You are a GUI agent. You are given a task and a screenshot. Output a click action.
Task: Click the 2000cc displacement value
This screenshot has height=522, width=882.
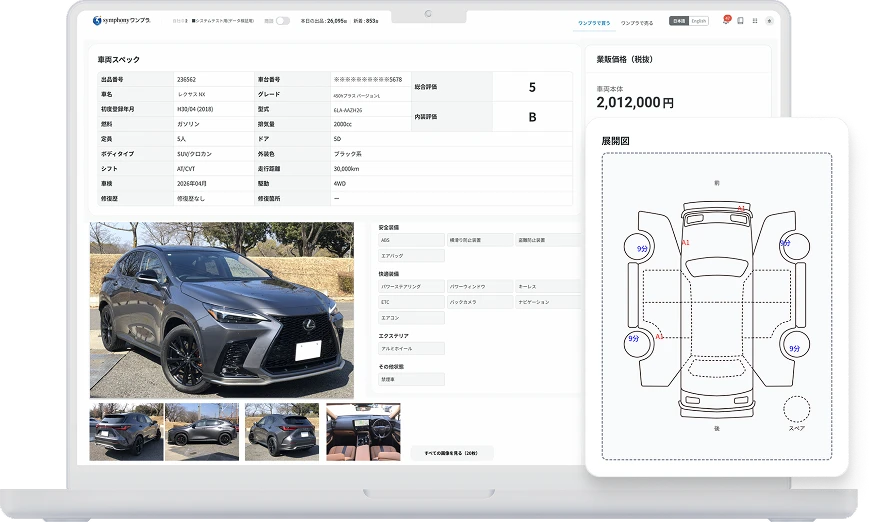click(x=343, y=124)
